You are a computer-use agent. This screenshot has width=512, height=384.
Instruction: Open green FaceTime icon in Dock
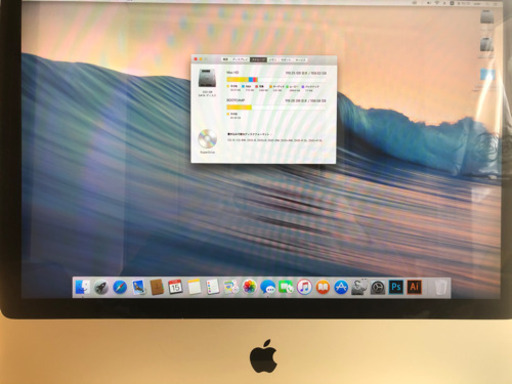(286, 287)
